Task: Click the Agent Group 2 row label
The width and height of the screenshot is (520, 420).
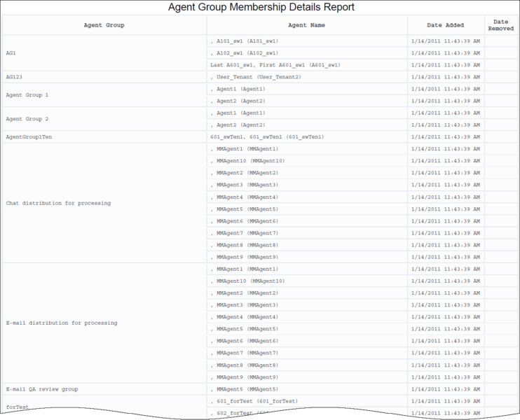Action: 27,119
